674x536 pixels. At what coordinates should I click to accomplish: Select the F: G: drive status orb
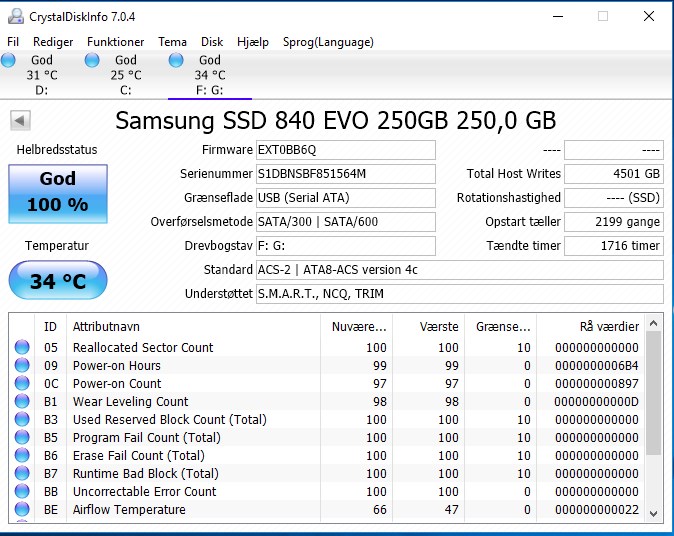176,60
